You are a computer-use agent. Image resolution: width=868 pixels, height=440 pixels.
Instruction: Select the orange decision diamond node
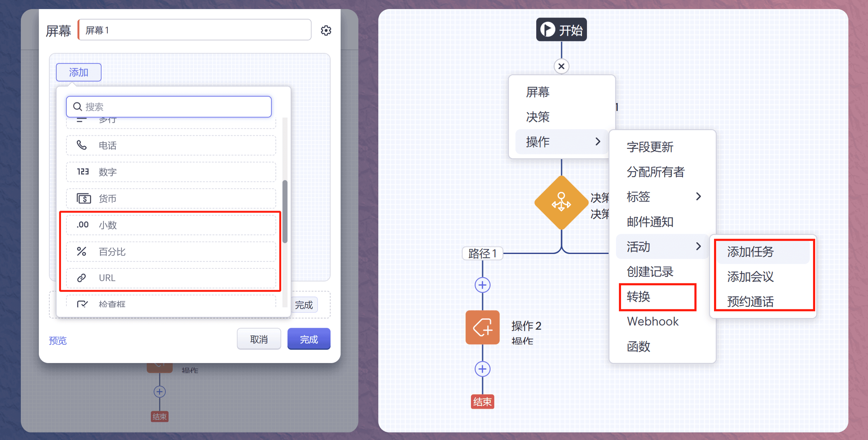[x=561, y=203]
